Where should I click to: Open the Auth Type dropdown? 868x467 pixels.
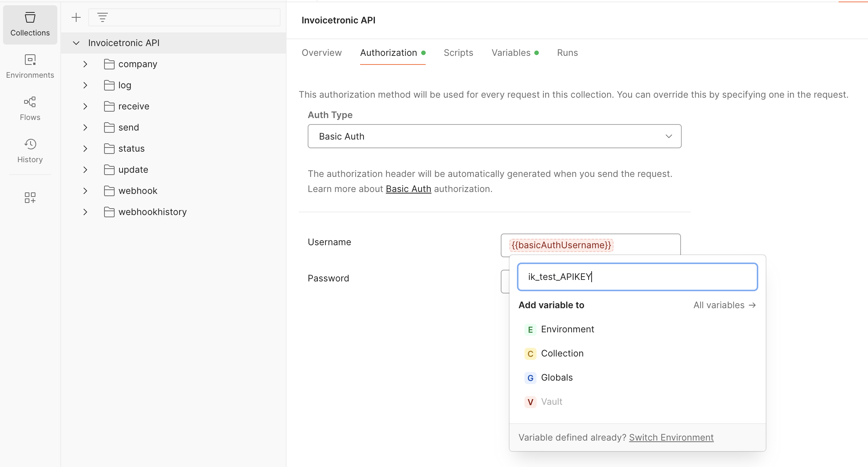click(x=494, y=136)
